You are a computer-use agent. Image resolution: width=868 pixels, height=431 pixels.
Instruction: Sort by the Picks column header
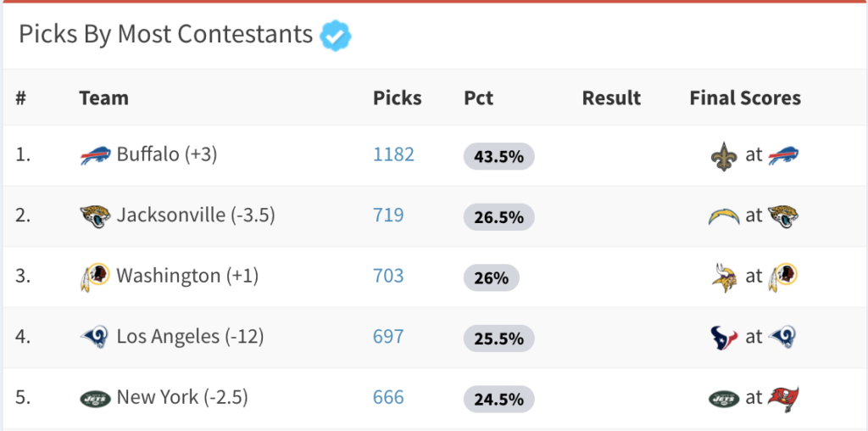(397, 98)
